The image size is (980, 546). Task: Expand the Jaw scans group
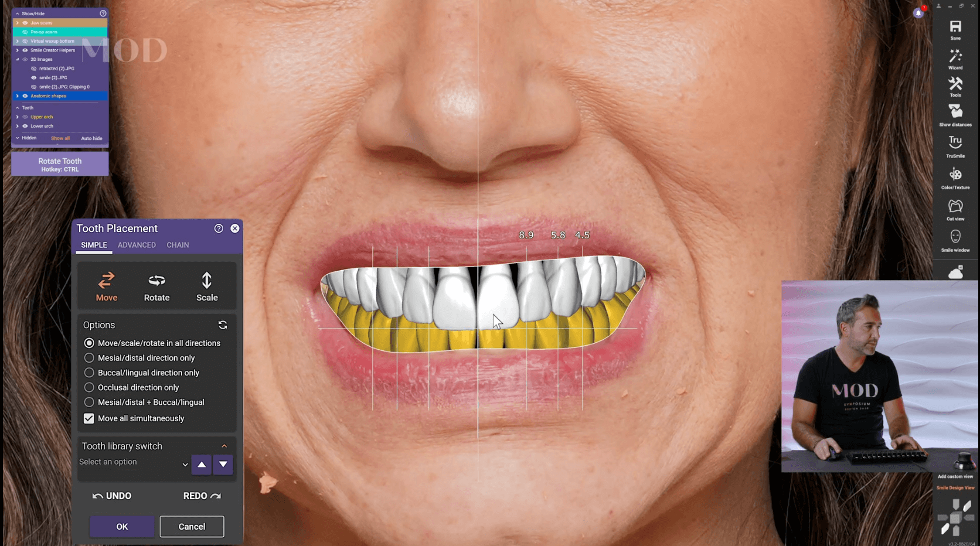[x=18, y=23]
